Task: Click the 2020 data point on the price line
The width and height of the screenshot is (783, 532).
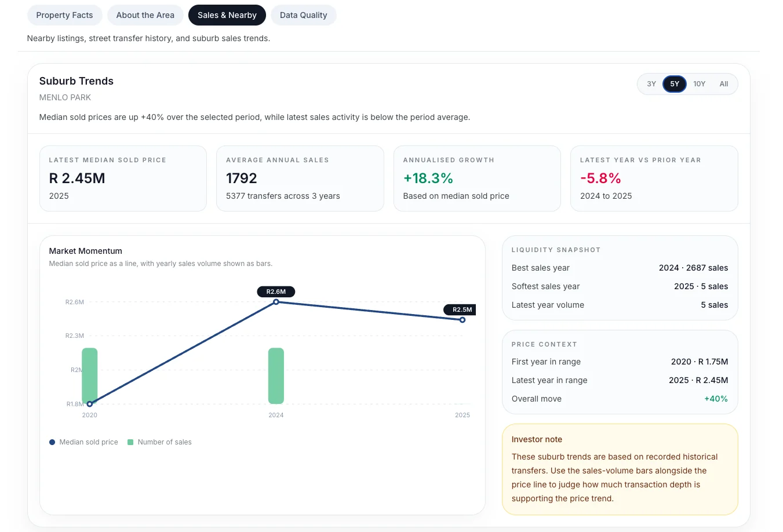Action: click(x=90, y=404)
